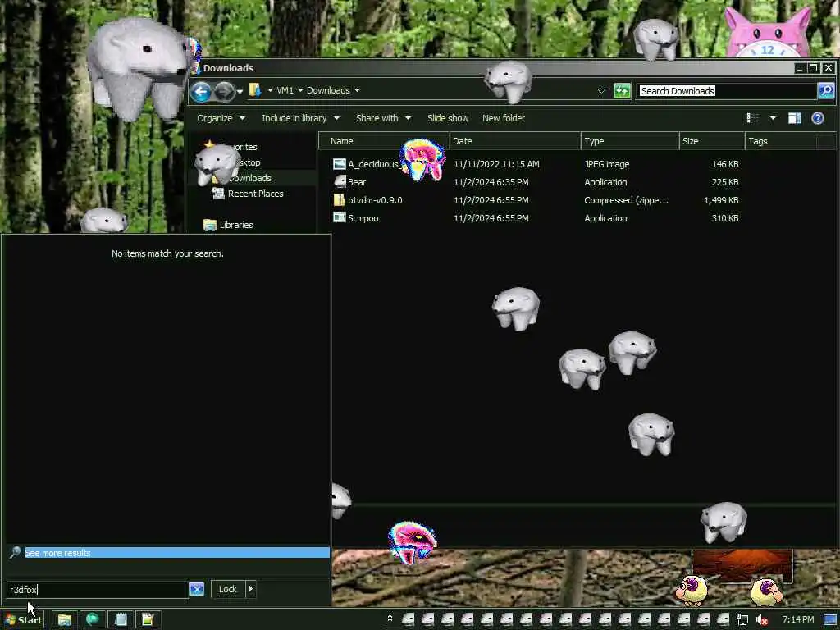The image size is (840, 630).
Task: Open the recent pages dropdown beside Forward
Action: tap(240, 92)
